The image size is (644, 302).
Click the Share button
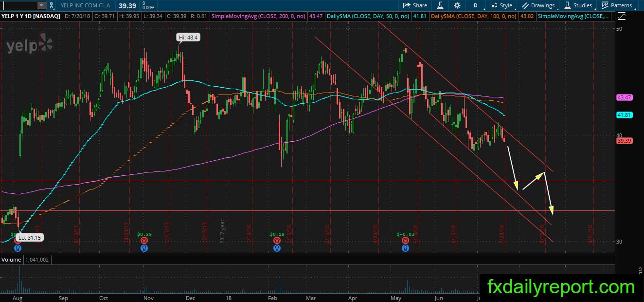[x=415, y=5]
